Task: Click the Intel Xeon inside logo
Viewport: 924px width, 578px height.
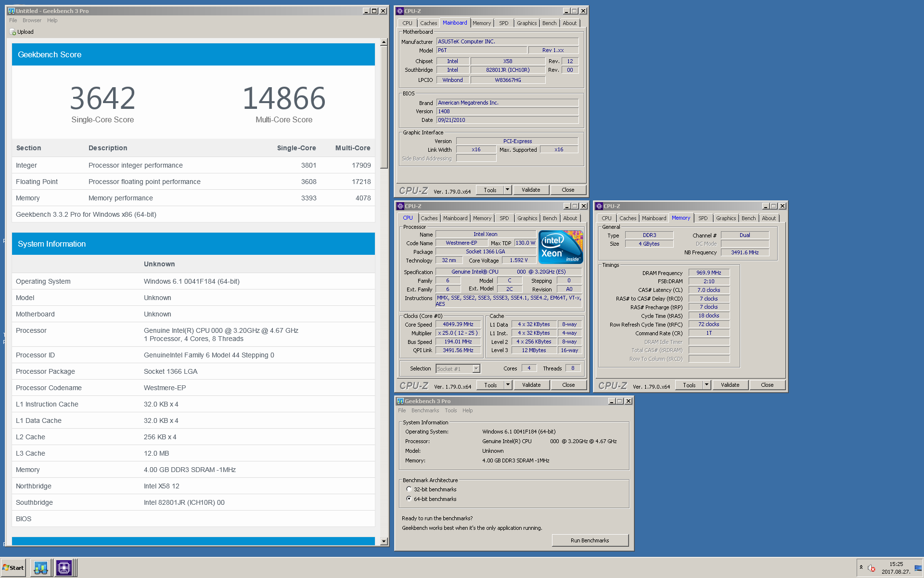Action: point(561,247)
